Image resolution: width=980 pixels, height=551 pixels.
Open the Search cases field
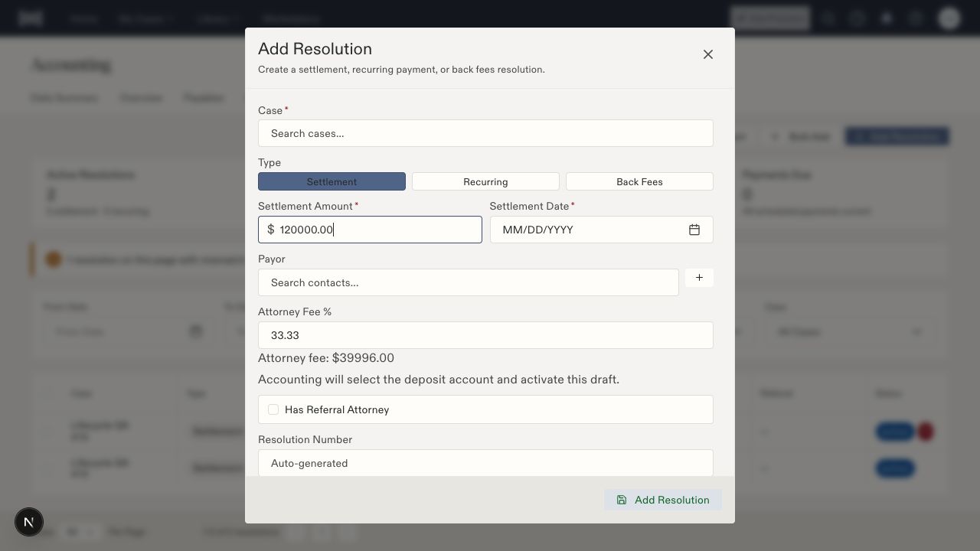point(485,133)
